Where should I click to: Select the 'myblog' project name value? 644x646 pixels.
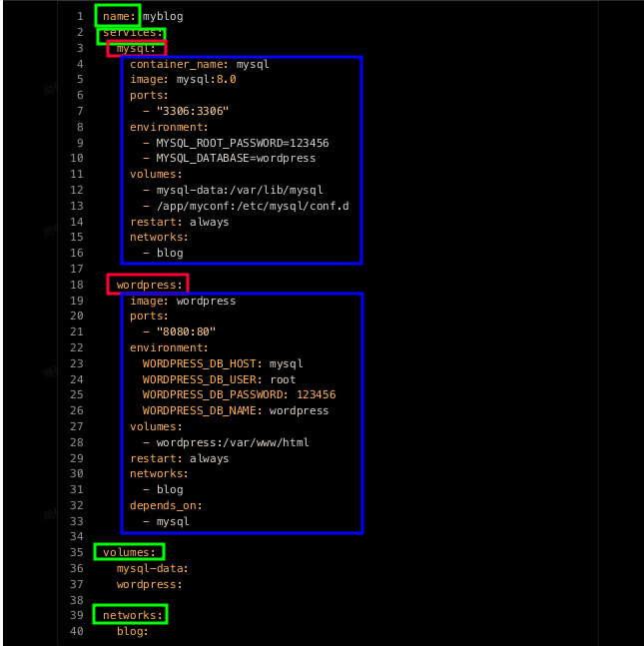tap(163, 17)
